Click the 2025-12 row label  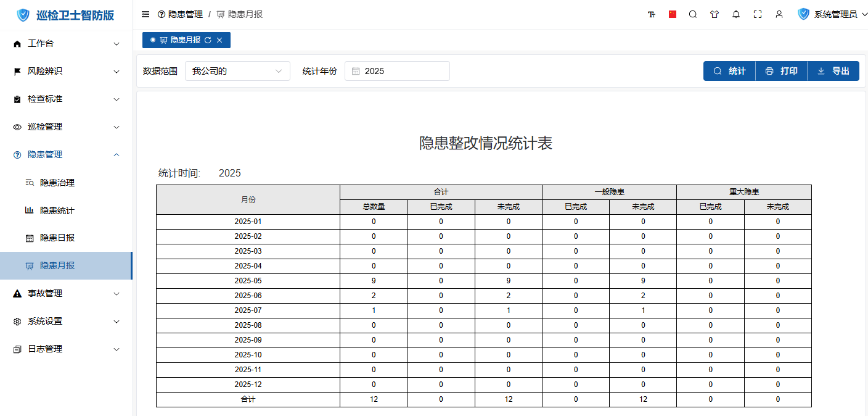(x=248, y=385)
